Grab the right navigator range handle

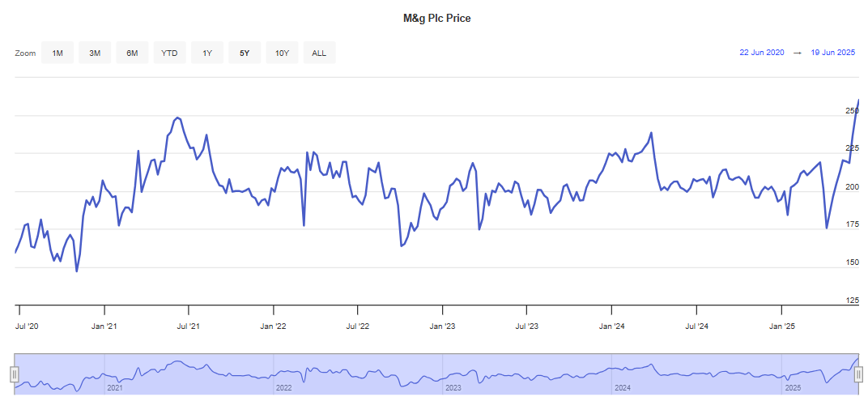click(858, 374)
